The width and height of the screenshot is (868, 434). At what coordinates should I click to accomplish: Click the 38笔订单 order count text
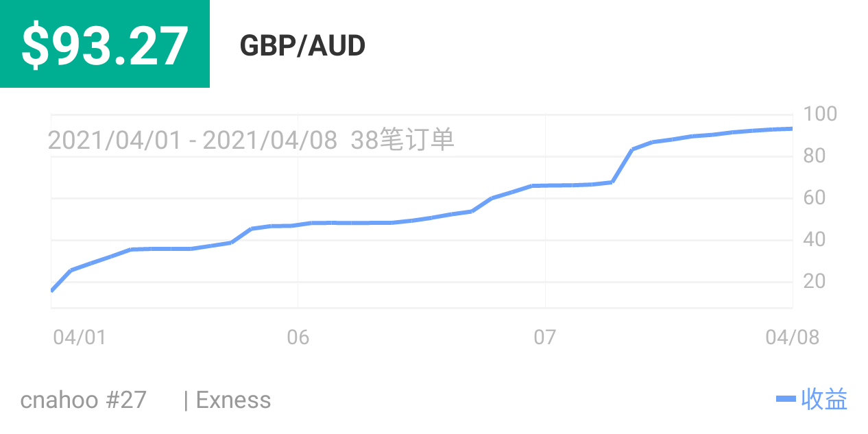click(x=402, y=141)
